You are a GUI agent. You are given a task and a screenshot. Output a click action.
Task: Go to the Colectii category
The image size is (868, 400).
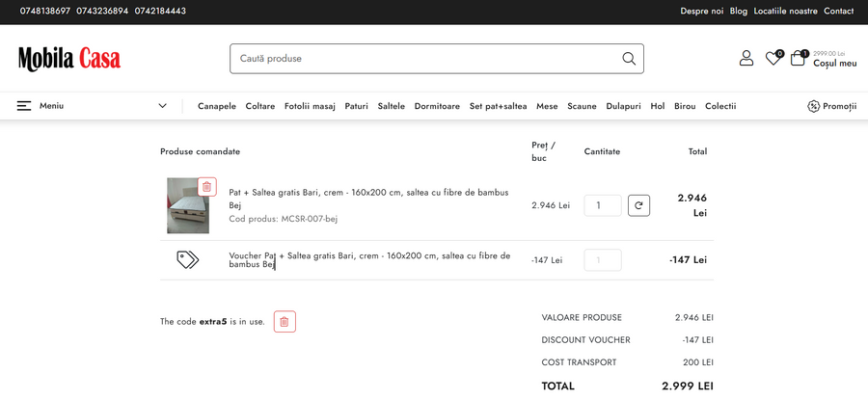pos(720,106)
